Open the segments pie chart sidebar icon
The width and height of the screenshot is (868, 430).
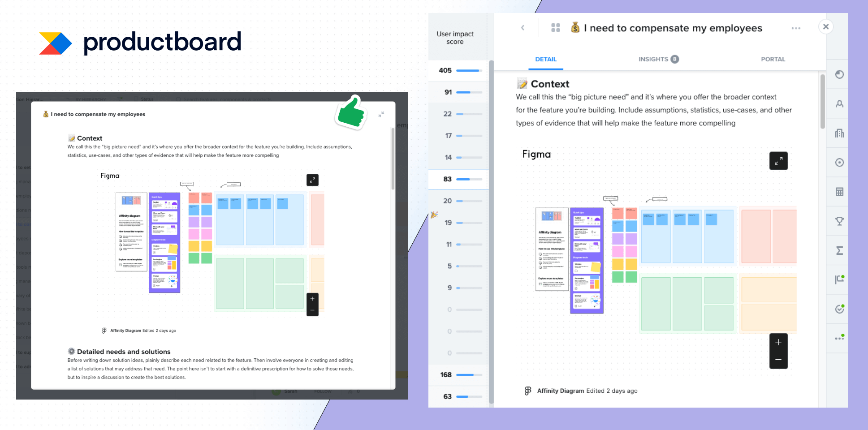(839, 74)
